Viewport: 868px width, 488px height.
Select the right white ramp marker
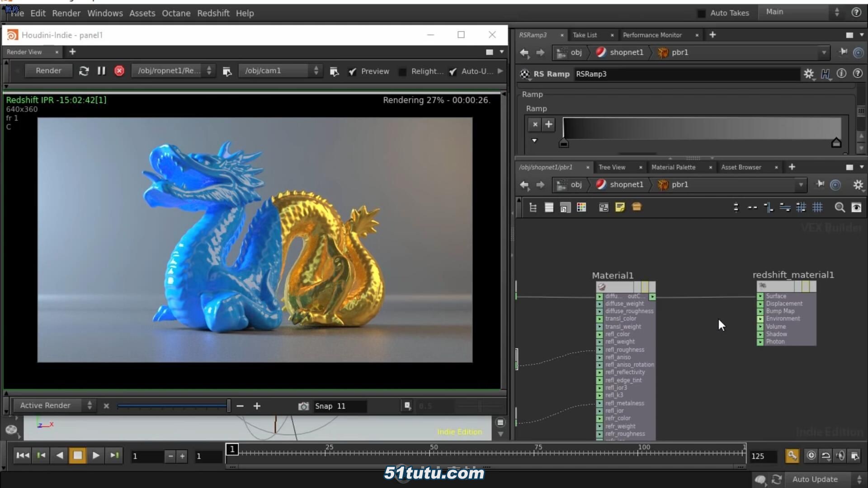pyautogui.click(x=836, y=143)
